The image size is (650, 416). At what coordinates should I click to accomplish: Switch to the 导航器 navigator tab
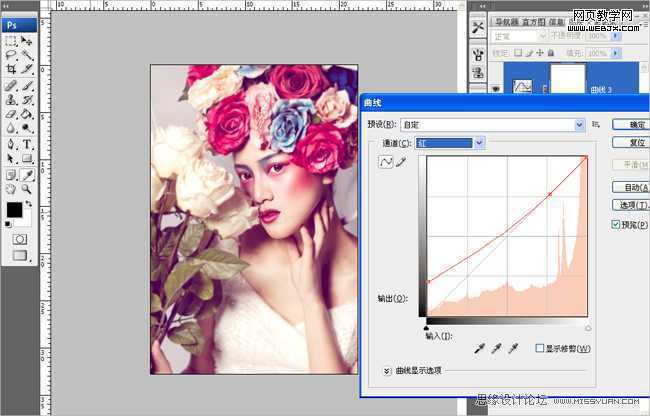[507, 22]
